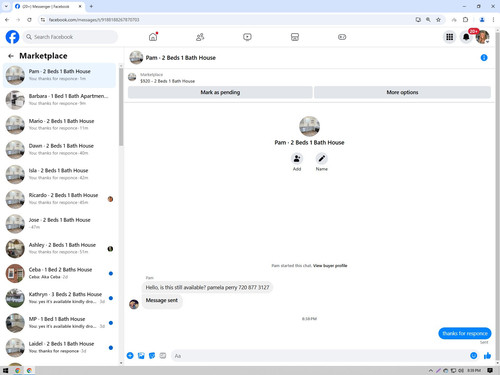The height and width of the screenshot is (375, 500).
Task: Open the Ricardo 2 Beds 1 Bath House chat
Action: [59, 199]
